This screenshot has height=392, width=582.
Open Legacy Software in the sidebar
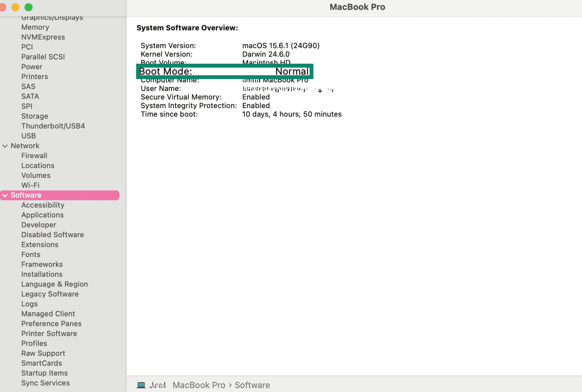50,294
